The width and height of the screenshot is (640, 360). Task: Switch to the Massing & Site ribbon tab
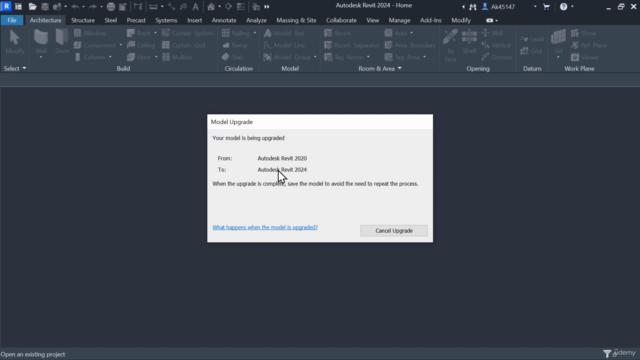point(296,20)
